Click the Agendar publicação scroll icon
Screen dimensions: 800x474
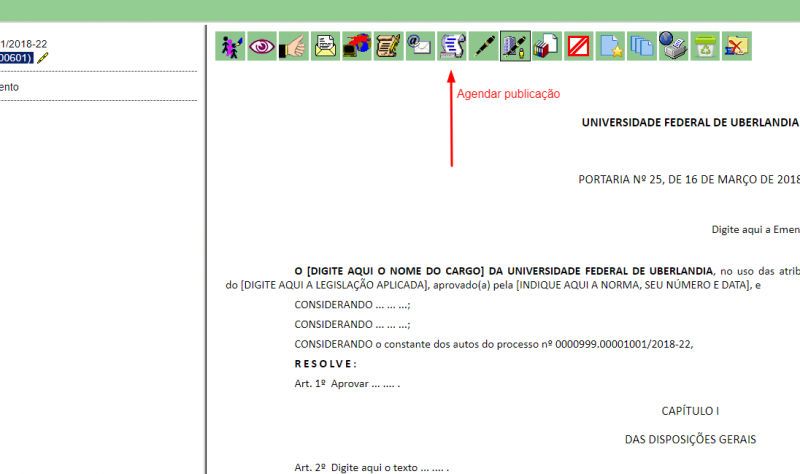452,45
